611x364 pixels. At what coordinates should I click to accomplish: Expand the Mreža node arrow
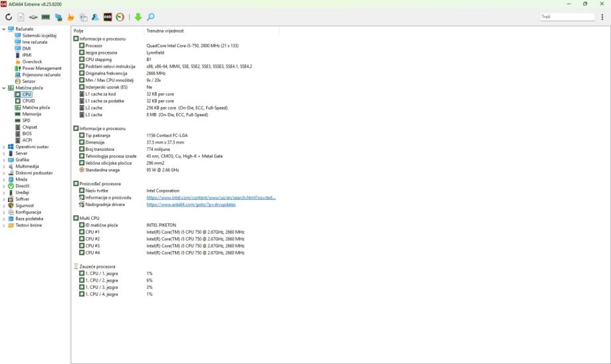4,179
